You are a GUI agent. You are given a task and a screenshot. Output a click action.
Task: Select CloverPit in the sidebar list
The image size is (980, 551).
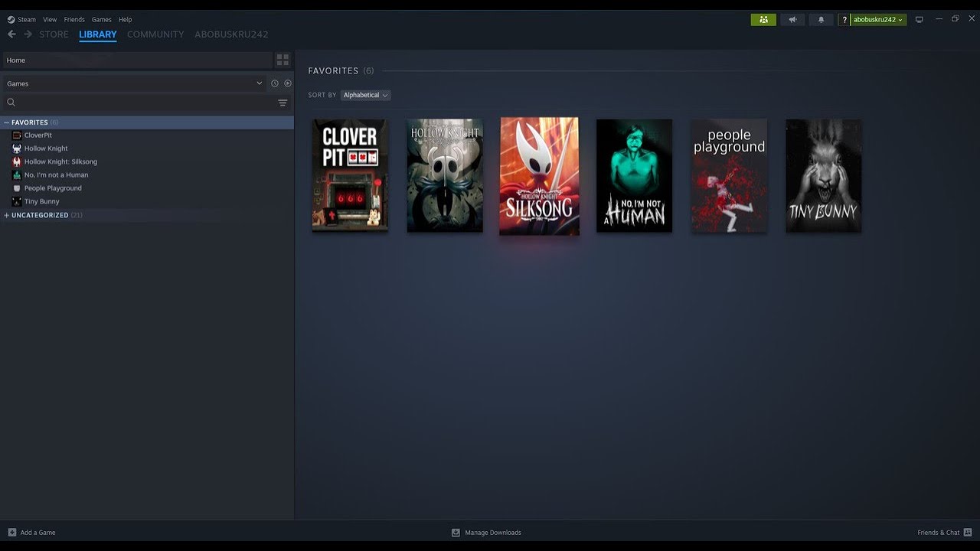click(38, 135)
